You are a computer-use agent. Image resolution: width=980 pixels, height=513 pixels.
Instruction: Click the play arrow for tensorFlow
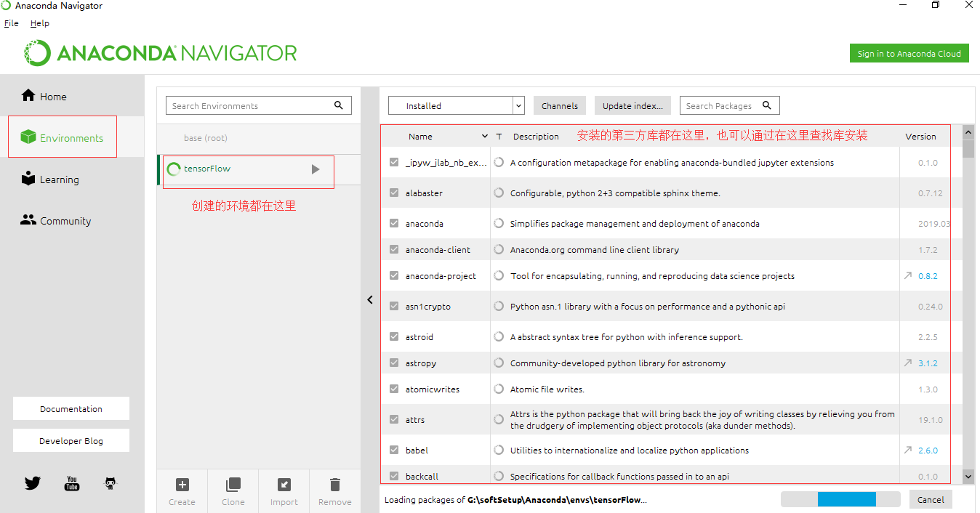[316, 169]
